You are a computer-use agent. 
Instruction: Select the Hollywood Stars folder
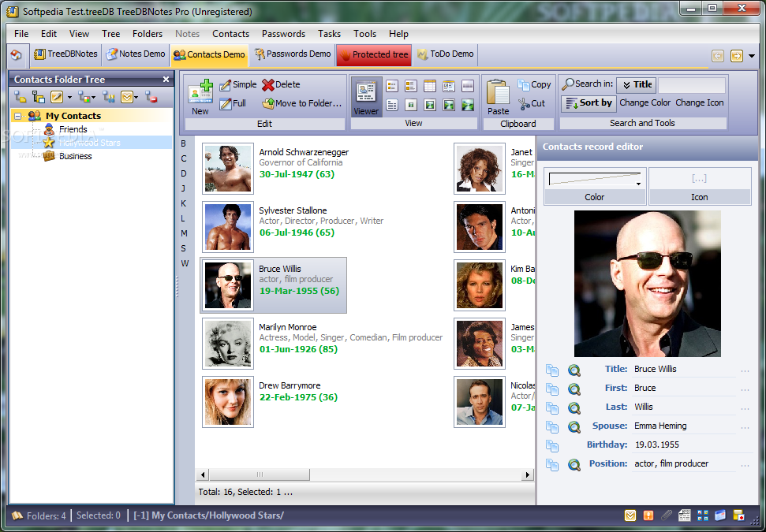pyautogui.click(x=89, y=143)
